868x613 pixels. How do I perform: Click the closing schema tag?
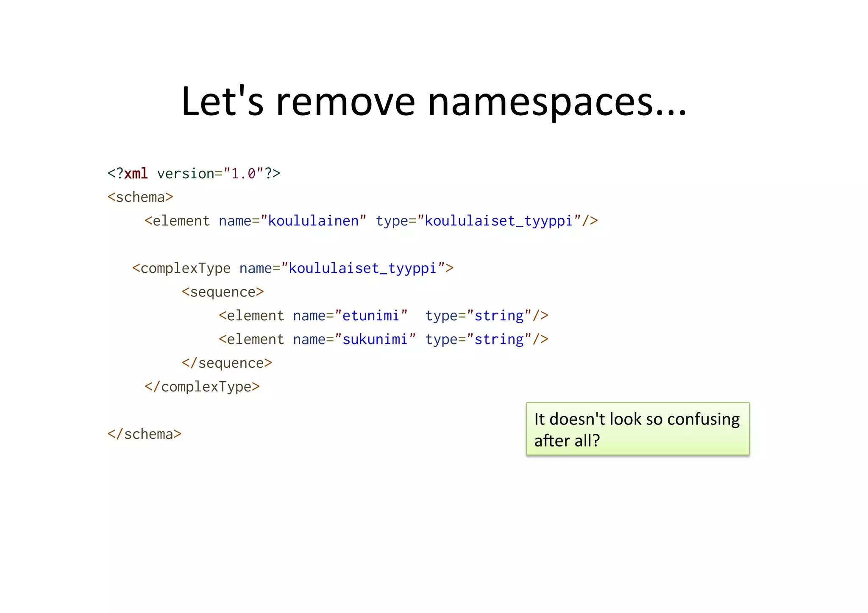144,434
